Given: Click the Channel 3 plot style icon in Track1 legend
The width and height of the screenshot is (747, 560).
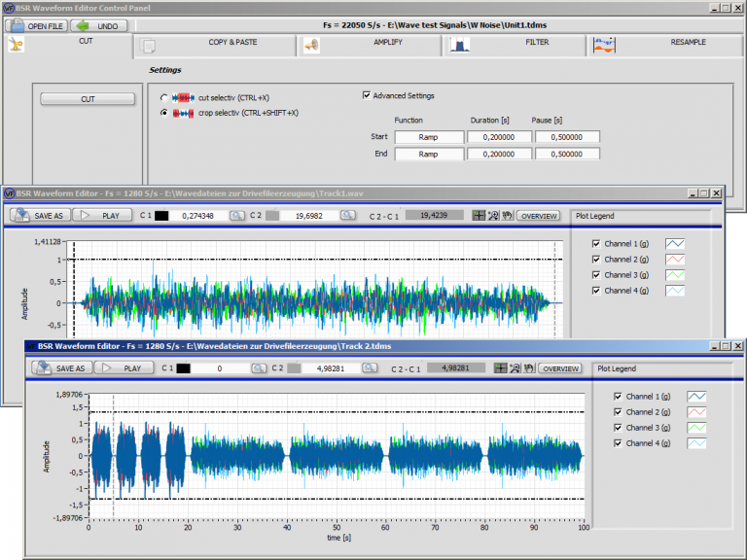Looking at the screenshot, I should pyautogui.click(x=676, y=275).
